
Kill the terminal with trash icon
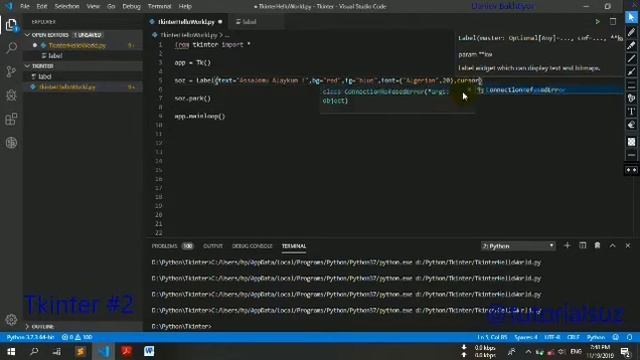pyautogui.click(x=597, y=246)
